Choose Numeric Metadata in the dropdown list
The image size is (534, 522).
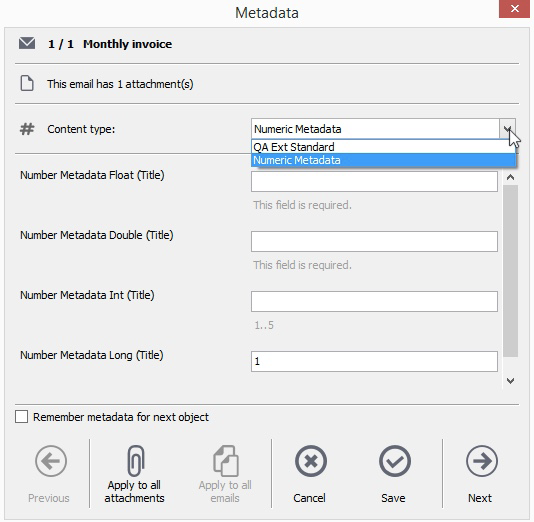pyautogui.click(x=383, y=160)
